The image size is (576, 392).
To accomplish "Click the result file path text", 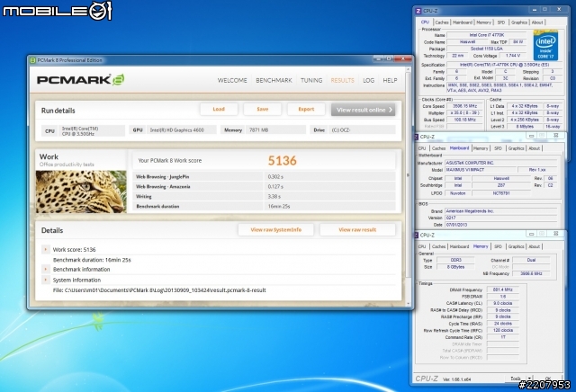I will coord(159,290).
